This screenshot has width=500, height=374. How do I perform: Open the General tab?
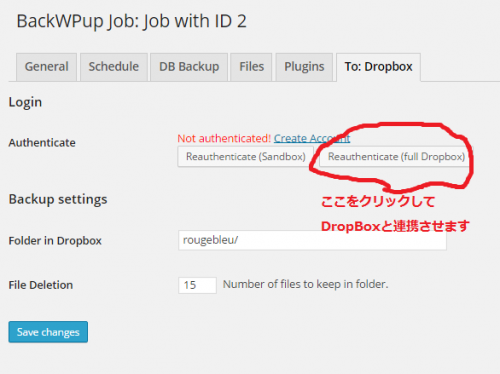[46, 67]
